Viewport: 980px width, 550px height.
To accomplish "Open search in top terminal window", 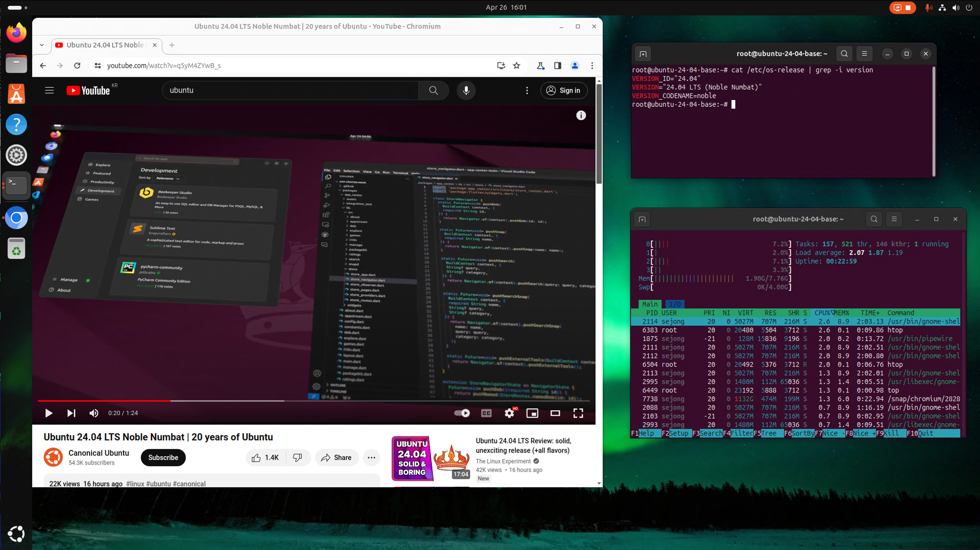I will [x=844, y=54].
